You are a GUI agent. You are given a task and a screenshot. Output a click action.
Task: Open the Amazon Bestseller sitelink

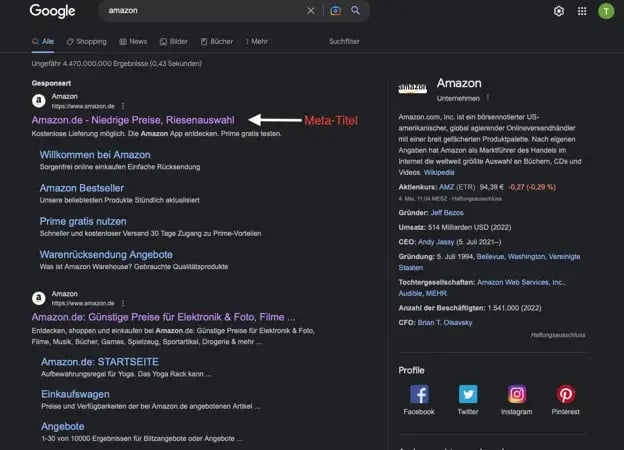[82, 188]
